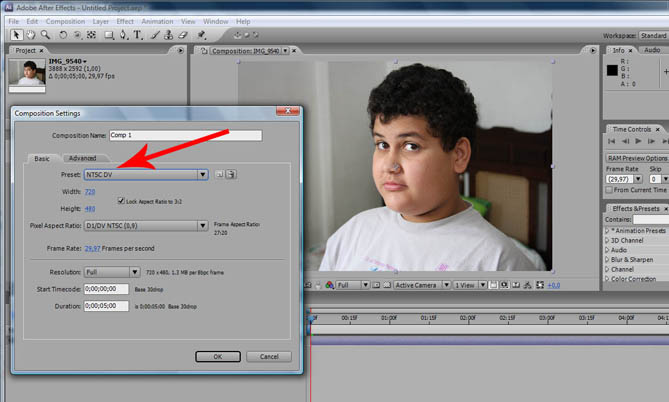
Task: Toggle Lock Aspect Ratio to 3:2 checkbox
Action: click(121, 201)
